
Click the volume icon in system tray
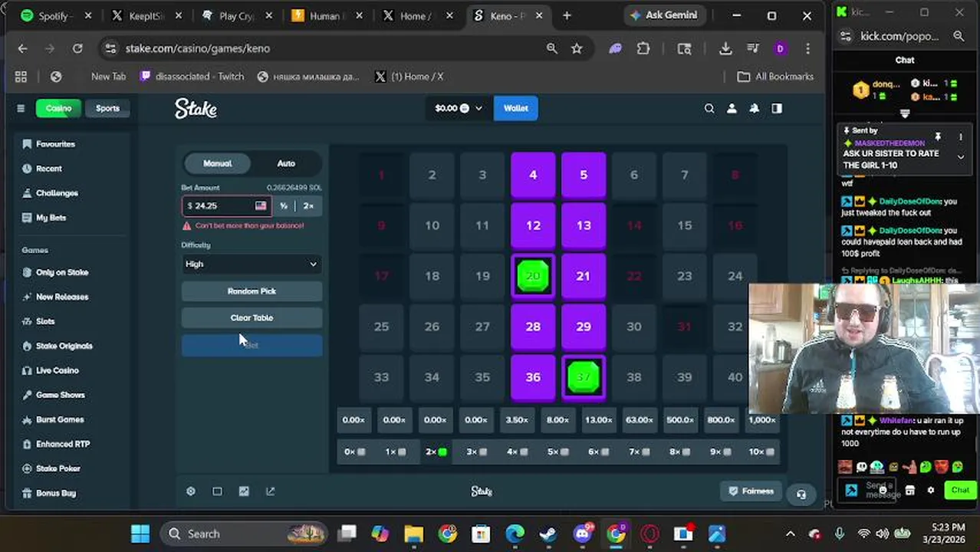(883, 534)
